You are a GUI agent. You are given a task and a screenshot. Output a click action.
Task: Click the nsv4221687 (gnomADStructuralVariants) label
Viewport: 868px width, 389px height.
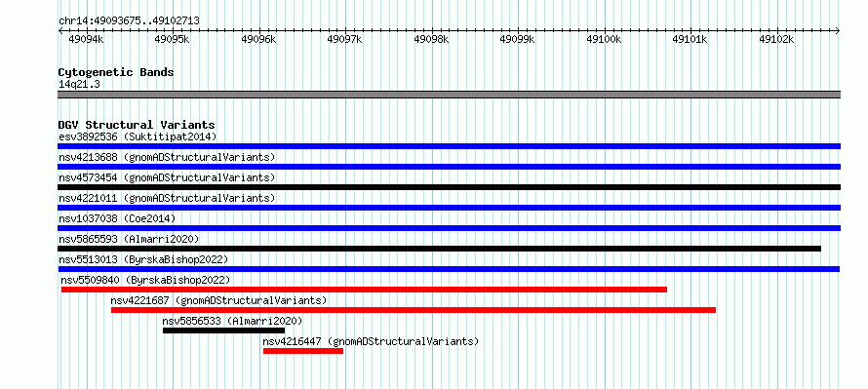click(218, 300)
